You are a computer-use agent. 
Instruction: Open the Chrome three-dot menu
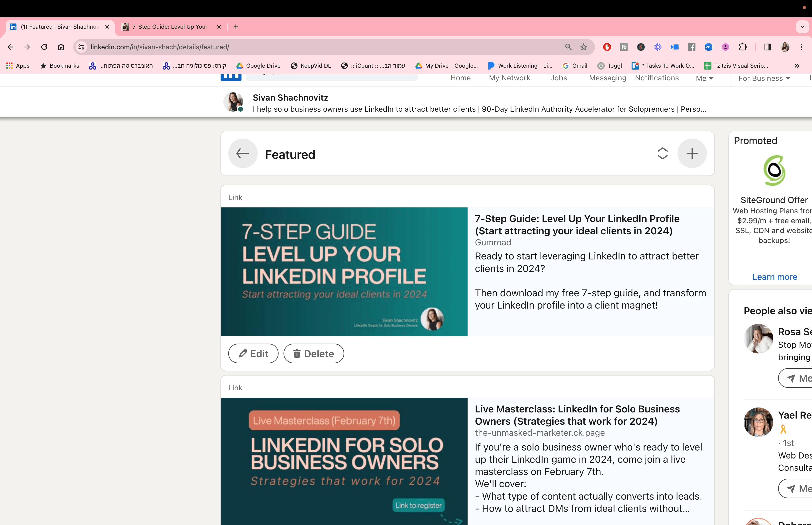tap(802, 47)
